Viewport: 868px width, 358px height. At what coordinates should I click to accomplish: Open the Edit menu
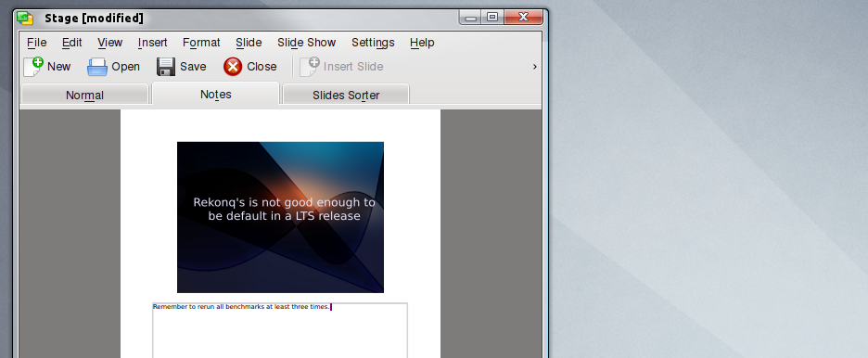coord(72,43)
